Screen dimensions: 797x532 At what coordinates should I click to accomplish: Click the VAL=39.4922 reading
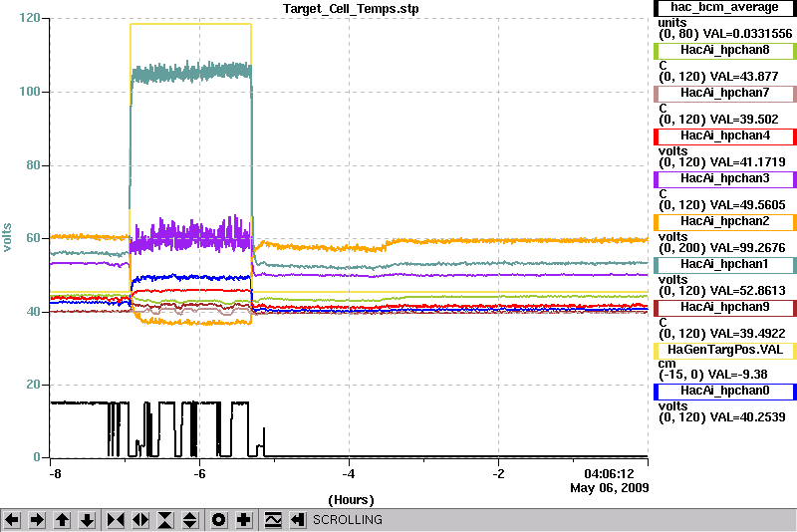pos(748,334)
